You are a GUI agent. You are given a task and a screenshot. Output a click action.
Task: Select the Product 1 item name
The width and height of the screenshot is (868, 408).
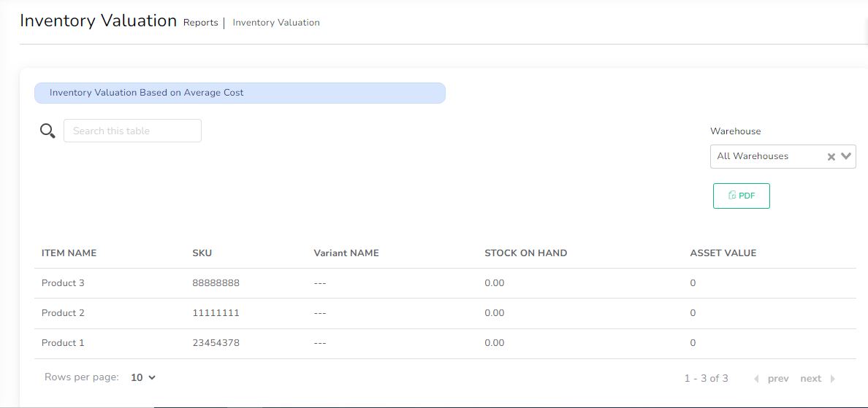tap(63, 343)
